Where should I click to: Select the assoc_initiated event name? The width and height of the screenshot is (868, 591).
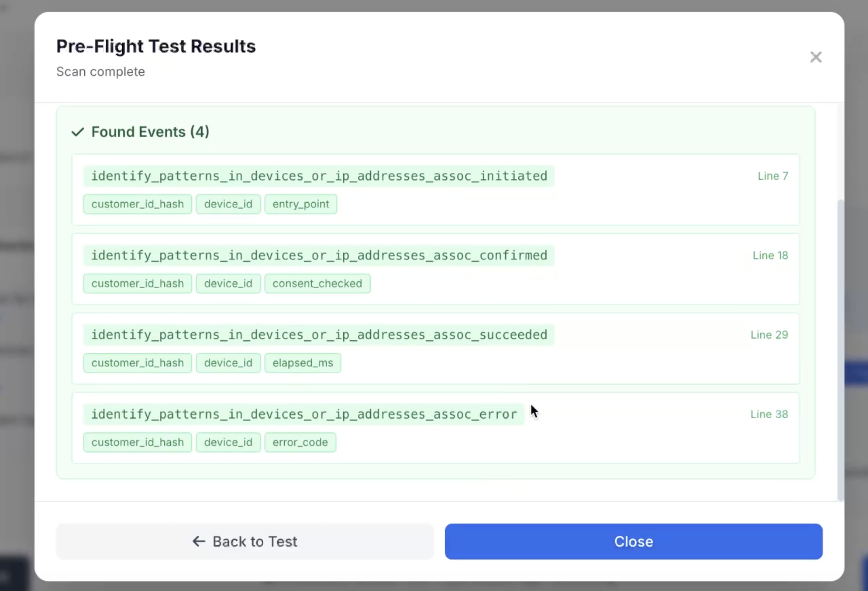click(319, 176)
